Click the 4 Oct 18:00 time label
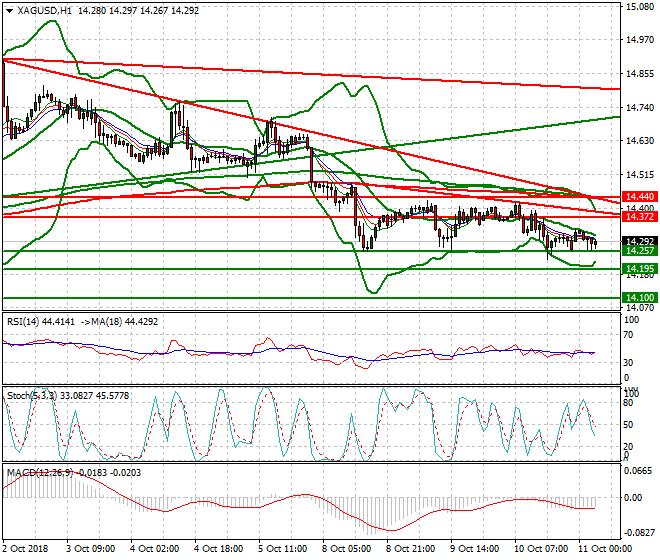 219,549
